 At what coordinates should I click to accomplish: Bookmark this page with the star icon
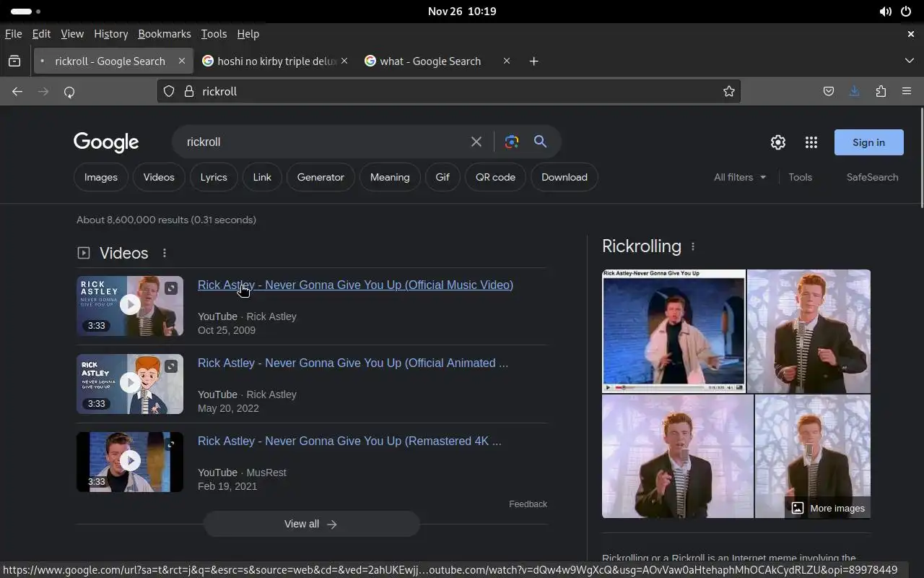click(729, 91)
